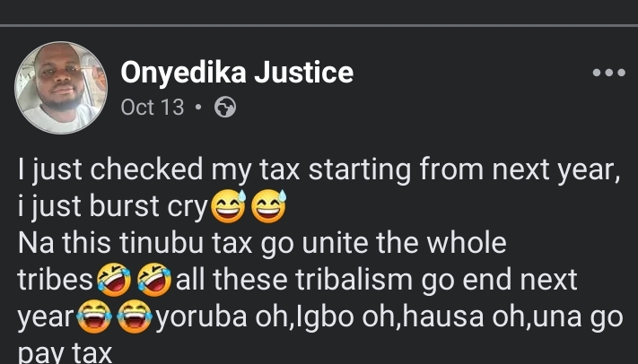Click the second sweat-smile emoji after "cry"
The width and height of the screenshot is (638, 364).
pos(268,208)
